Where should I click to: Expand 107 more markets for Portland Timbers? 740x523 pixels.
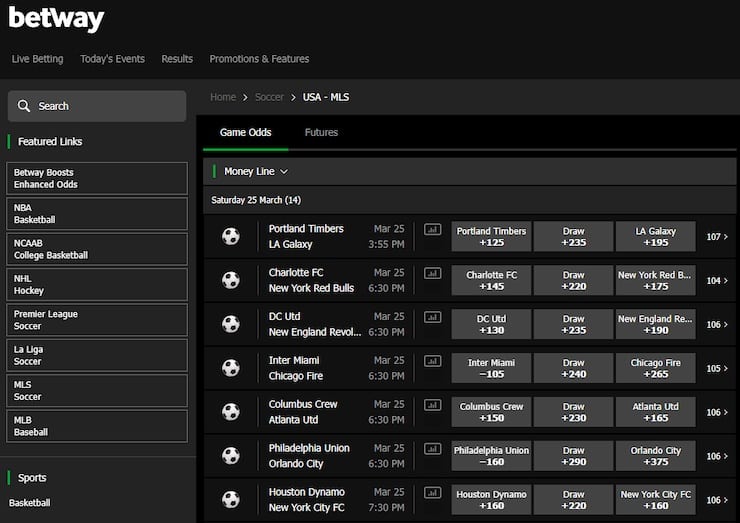(x=717, y=237)
